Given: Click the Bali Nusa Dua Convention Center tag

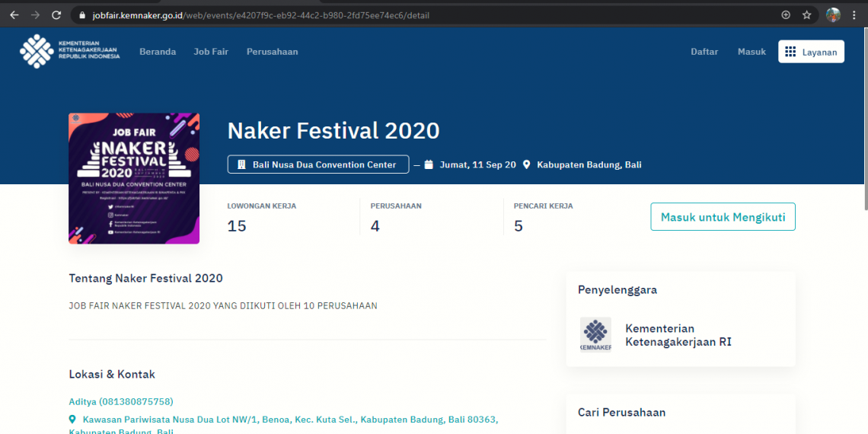Looking at the screenshot, I should (x=318, y=164).
